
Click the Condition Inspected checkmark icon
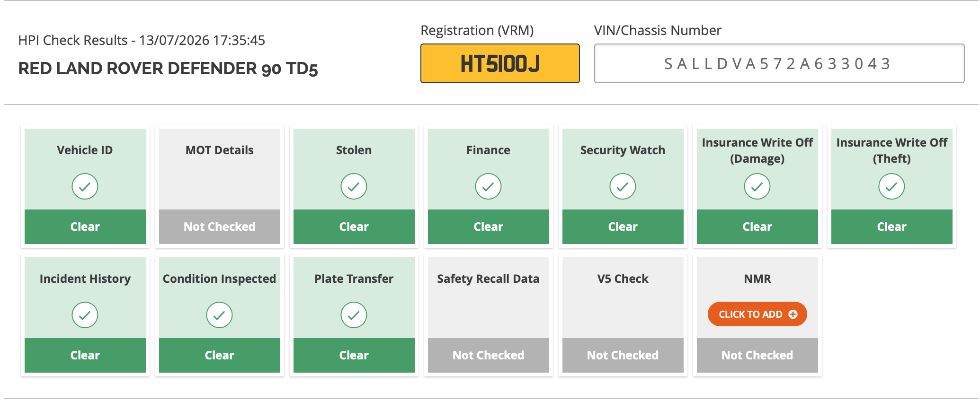point(219,315)
